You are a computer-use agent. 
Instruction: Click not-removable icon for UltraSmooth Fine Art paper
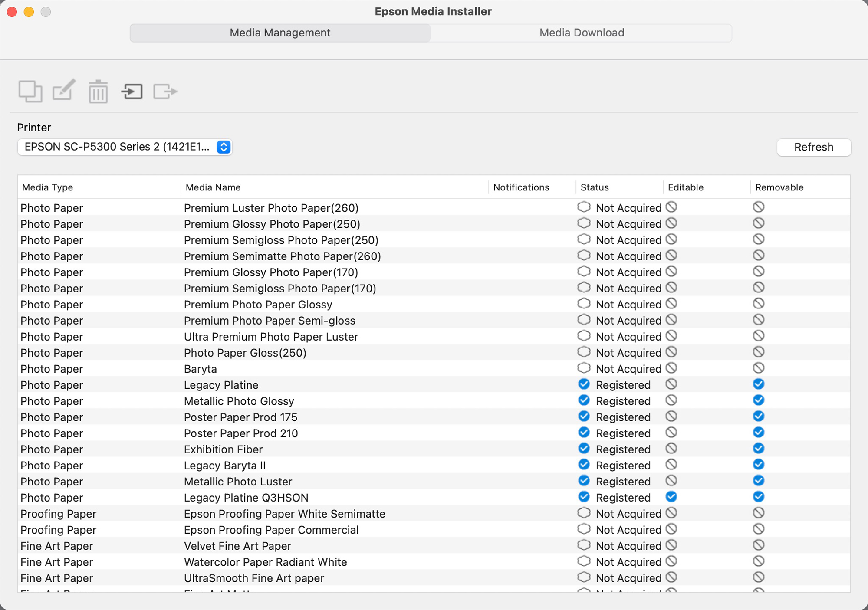point(759,577)
